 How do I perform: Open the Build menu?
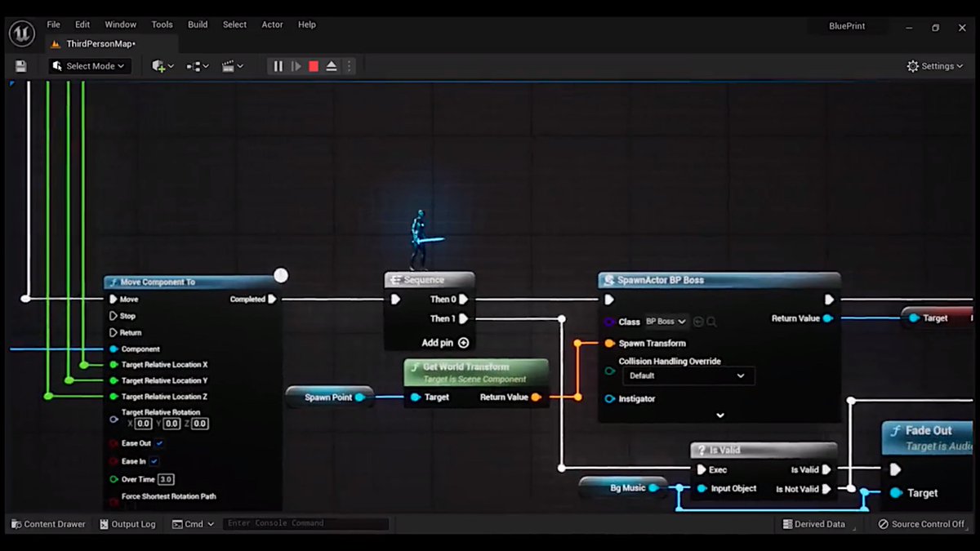(198, 24)
